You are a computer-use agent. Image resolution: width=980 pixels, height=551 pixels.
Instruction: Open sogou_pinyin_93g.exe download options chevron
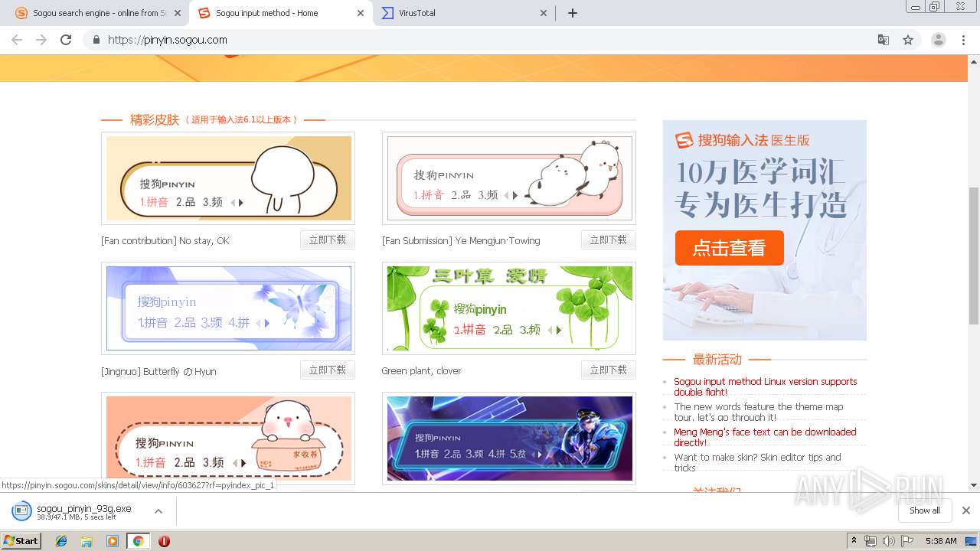tap(158, 510)
